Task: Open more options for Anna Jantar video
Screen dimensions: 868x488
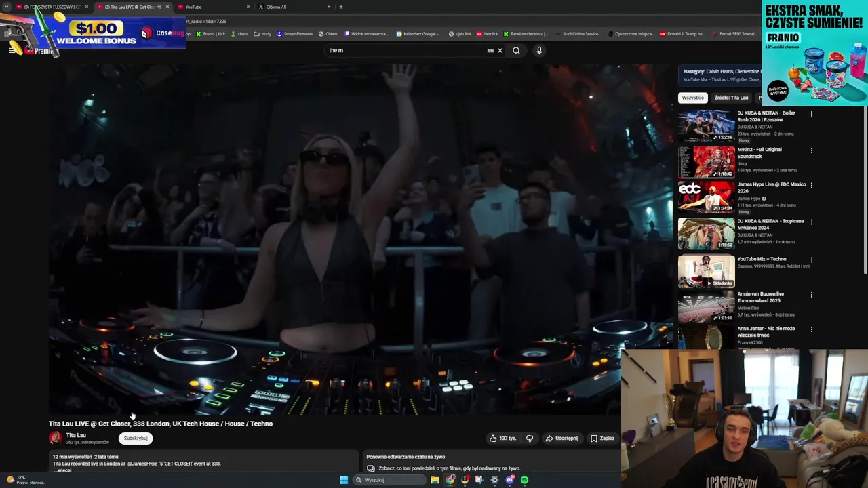Action: [x=811, y=329]
